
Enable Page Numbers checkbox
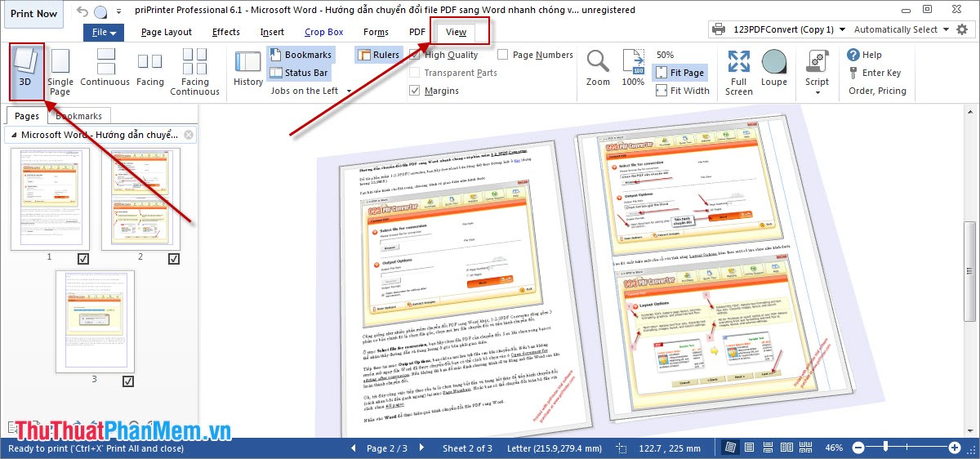(x=503, y=55)
